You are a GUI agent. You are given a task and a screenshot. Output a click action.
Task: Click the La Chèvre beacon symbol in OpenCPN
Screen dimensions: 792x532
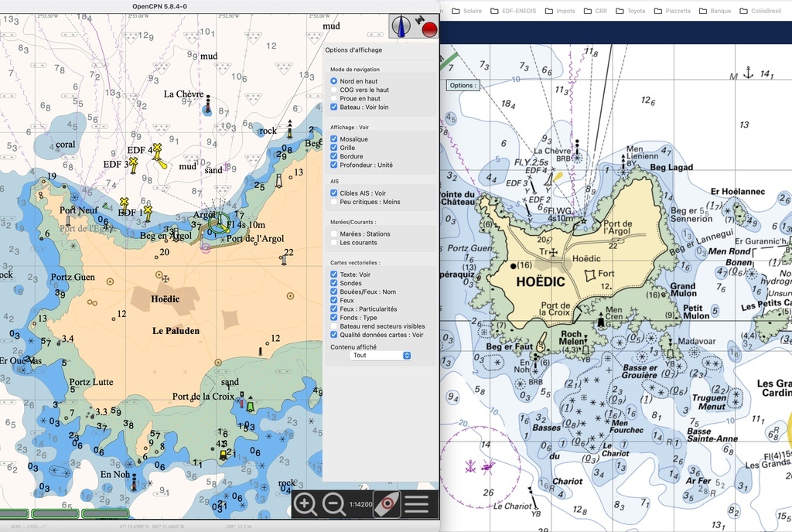[x=207, y=104]
